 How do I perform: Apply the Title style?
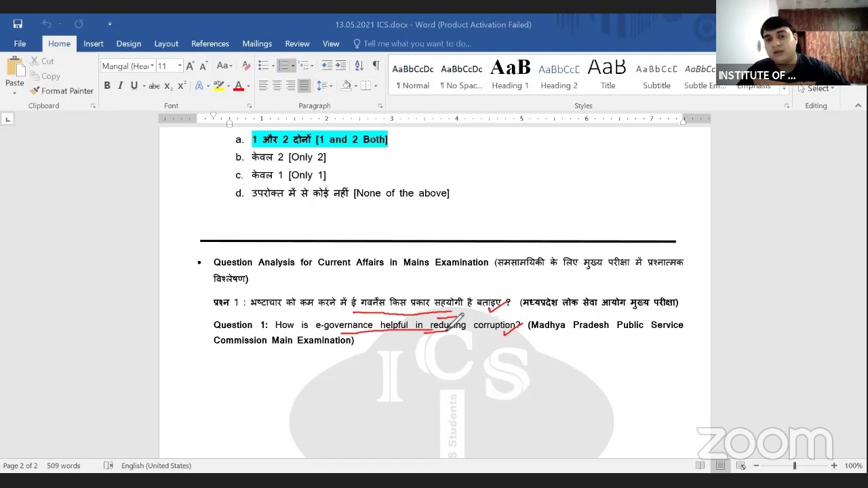coord(608,75)
